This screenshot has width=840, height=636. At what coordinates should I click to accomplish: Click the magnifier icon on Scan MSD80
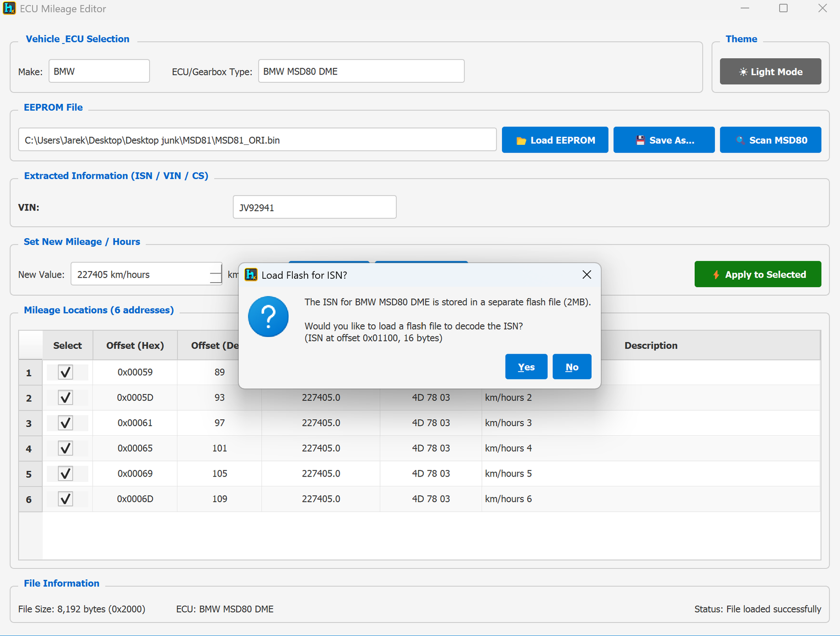[740, 140]
